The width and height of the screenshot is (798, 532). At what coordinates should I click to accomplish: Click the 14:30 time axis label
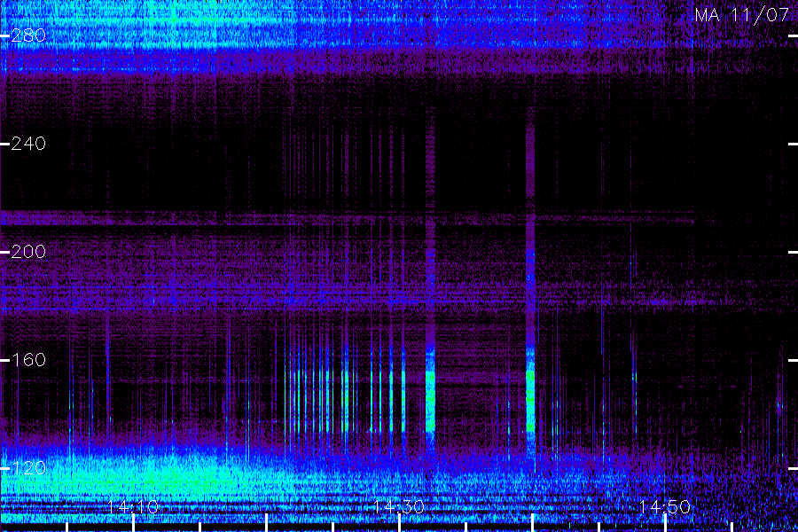tap(399, 507)
